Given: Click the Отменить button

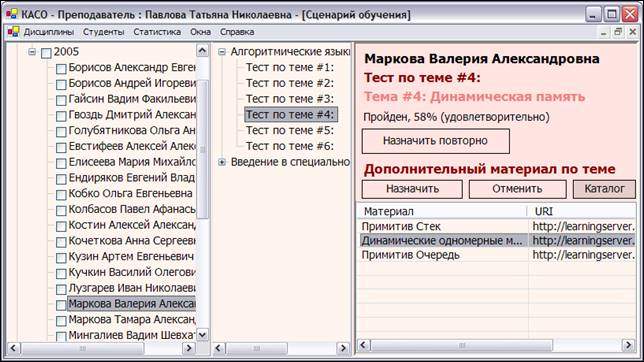Looking at the screenshot, I should pyautogui.click(x=518, y=189).
